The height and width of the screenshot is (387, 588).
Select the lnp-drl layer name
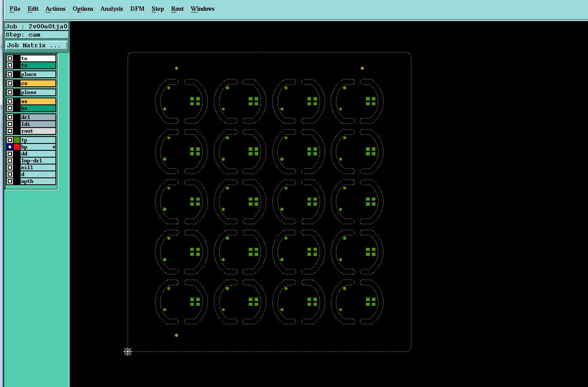(x=38, y=161)
